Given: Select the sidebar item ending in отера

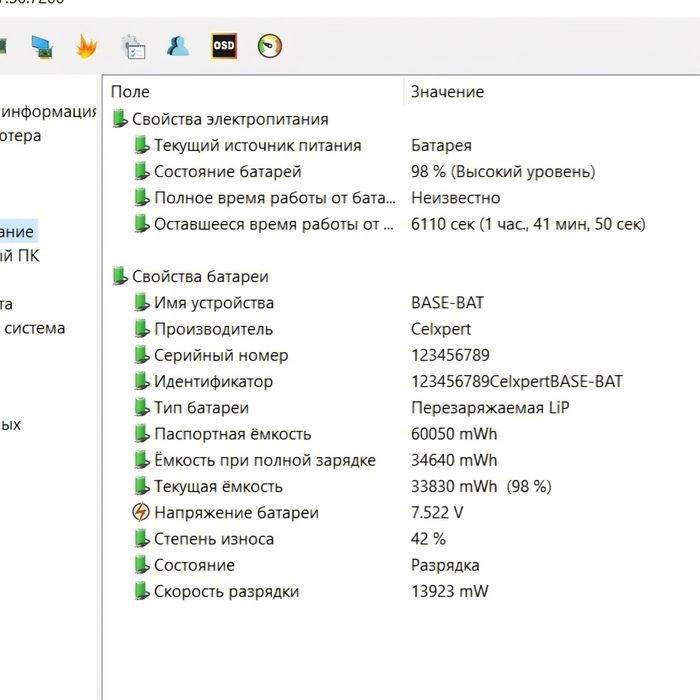Looking at the screenshot, I should point(21,136).
